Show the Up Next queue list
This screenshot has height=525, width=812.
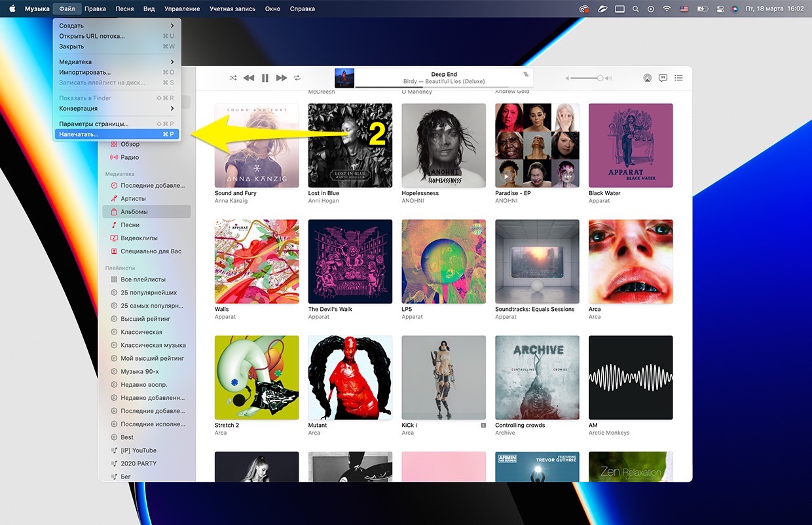[x=679, y=78]
